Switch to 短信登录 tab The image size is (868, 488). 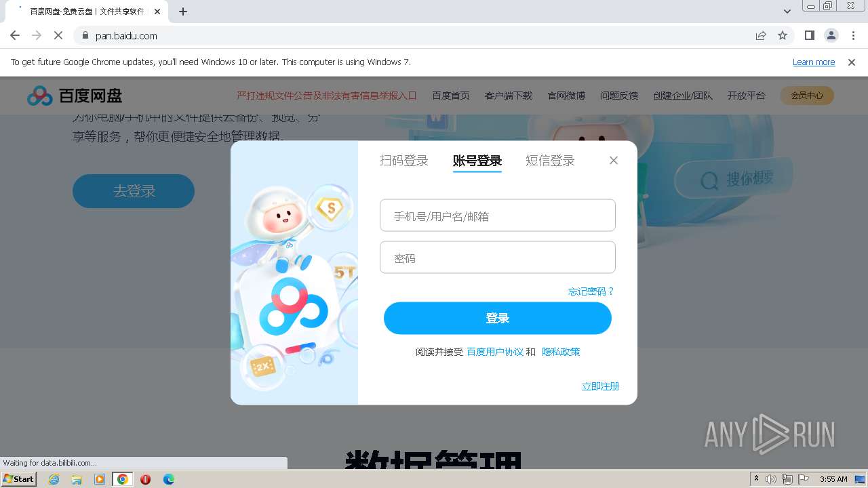(x=550, y=161)
